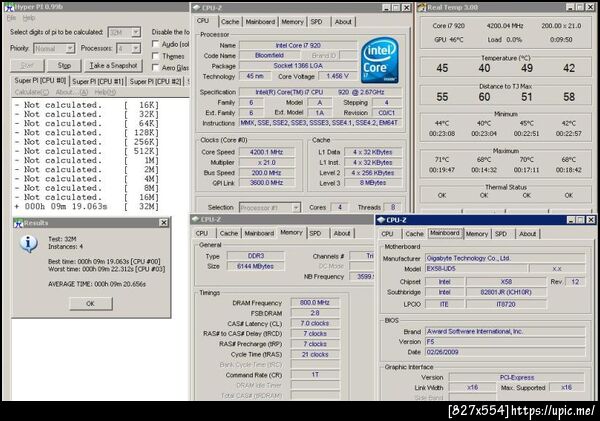Image resolution: width=600 pixels, height=421 pixels.
Task: Select SPD tab in CPU-Z Memory window
Action: [315, 233]
